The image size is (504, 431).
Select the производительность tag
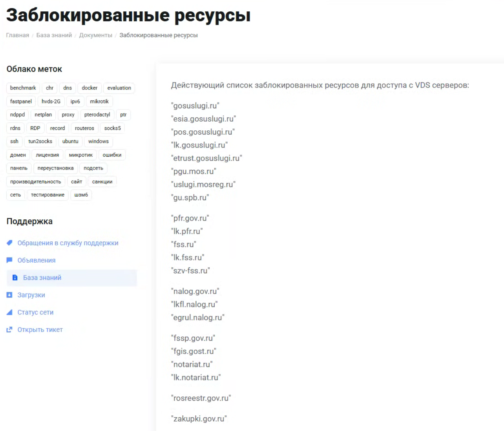click(x=36, y=182)
